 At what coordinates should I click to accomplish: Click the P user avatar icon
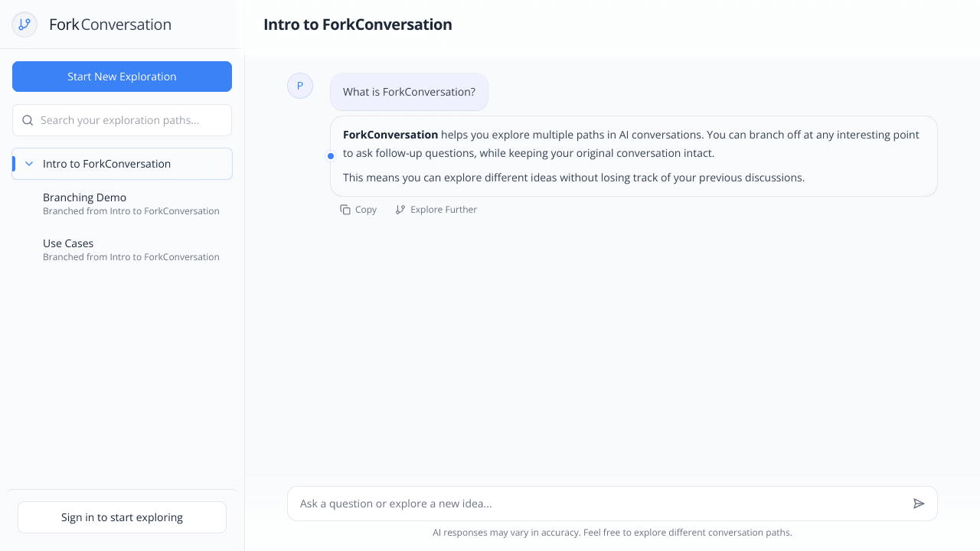coord(300,86)
